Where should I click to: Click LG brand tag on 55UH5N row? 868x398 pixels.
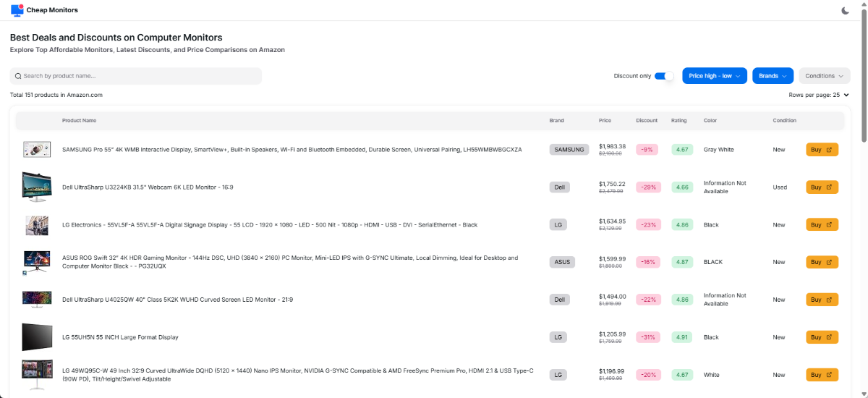(558, 337)
